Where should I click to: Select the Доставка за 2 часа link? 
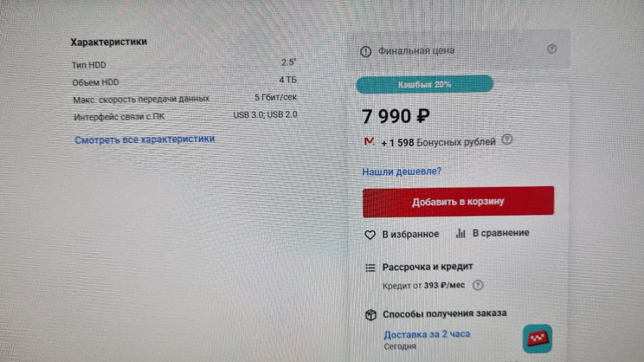[x=427, y=334]
